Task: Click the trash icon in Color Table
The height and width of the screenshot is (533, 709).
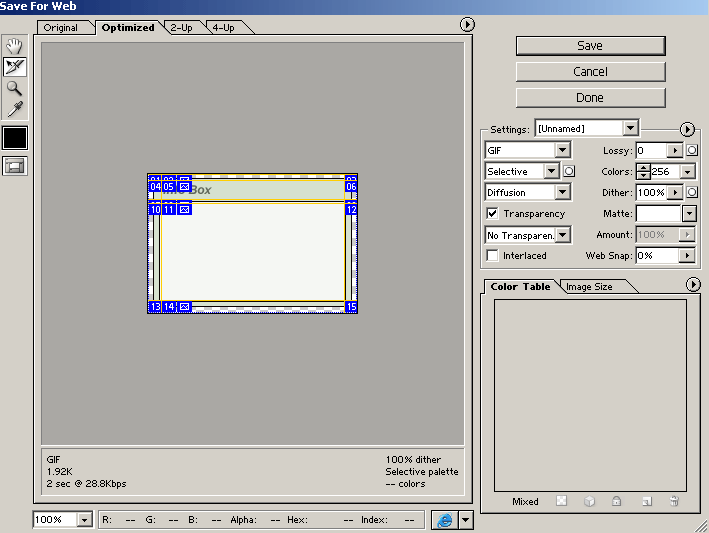Action: pos(675,502)
